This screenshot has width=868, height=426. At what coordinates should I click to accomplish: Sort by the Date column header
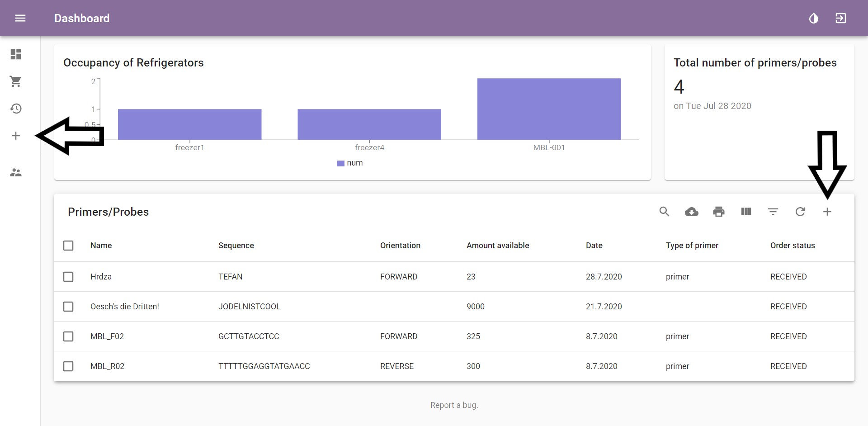(594, 246)
